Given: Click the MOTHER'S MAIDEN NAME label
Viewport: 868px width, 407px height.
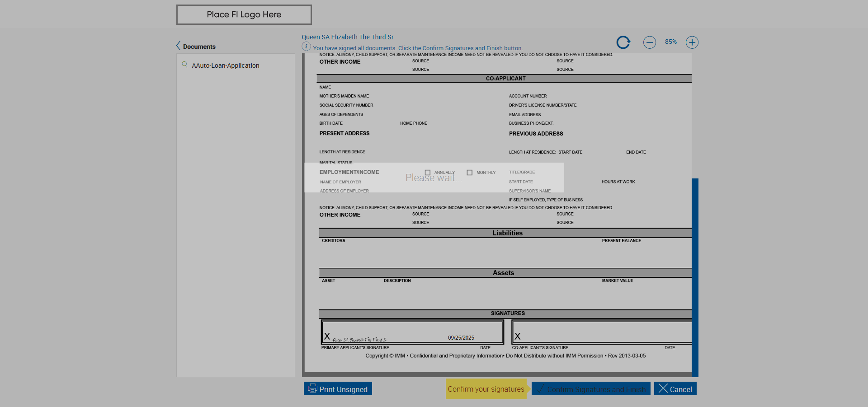Looking at the screenshot, I should (344, 96).
